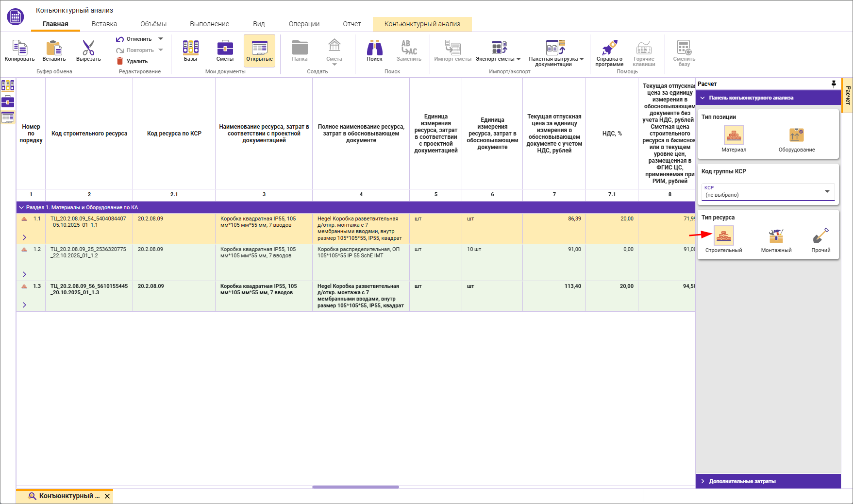Pin the Расчет panel with pushpin
This screenshot has height=504, width=853.
click(x=834, y=84)
